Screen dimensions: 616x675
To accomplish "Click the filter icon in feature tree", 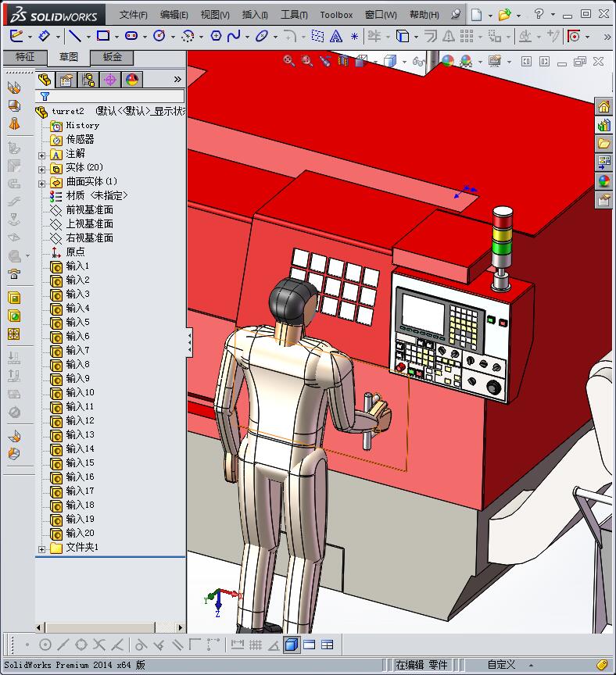I will (x=45, y=97).
